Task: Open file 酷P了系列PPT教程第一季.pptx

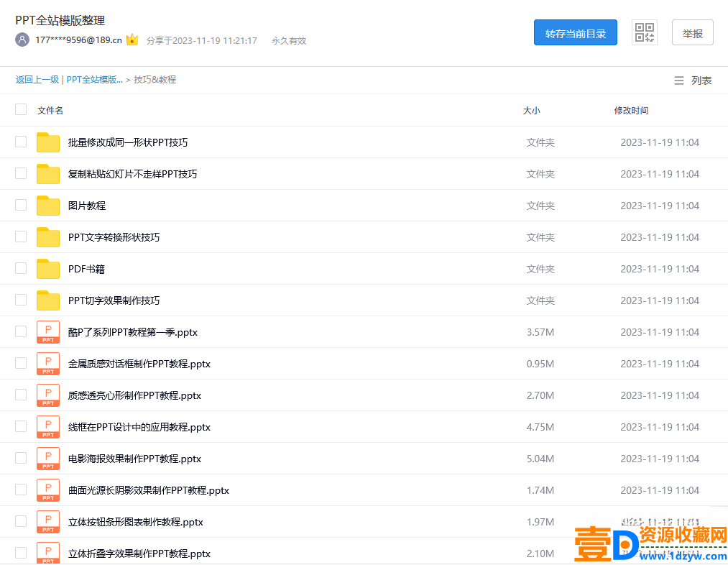Action: coord(133,332)
